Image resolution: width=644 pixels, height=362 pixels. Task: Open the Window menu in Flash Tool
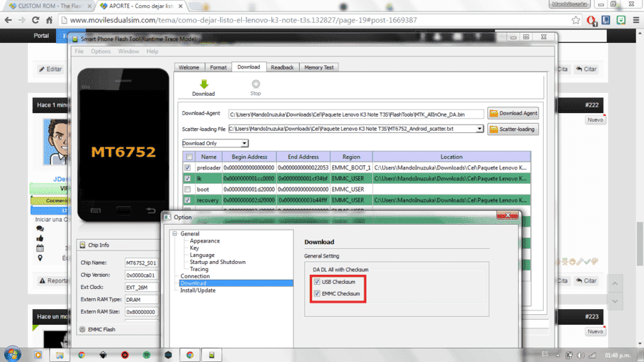pyautogui.click(x=129, y=52)
